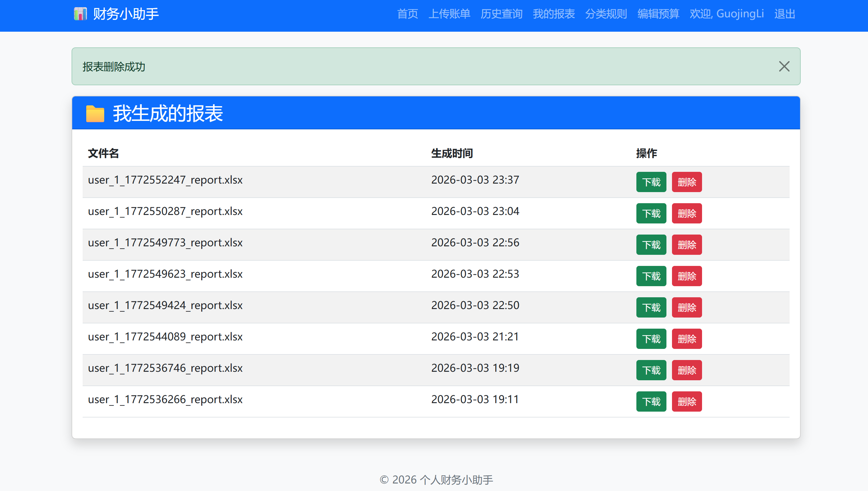Dismiss the 报表删除成功 alert with X
The width and height of the screenshot is (868, 491).
[784, 66]
